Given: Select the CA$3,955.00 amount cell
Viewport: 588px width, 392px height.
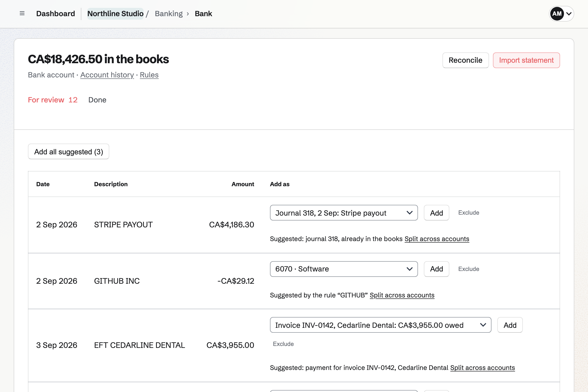Looking at the screenshot, I should (x=230, y=345).
